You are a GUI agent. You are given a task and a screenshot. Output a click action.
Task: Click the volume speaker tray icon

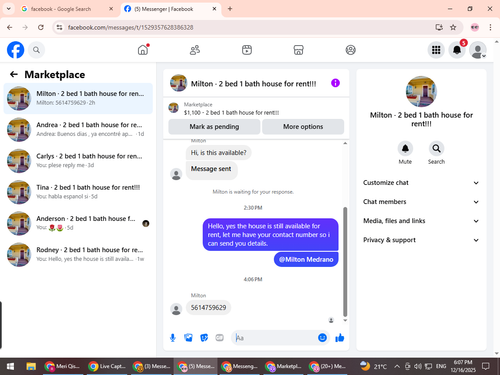click(418, 367)
